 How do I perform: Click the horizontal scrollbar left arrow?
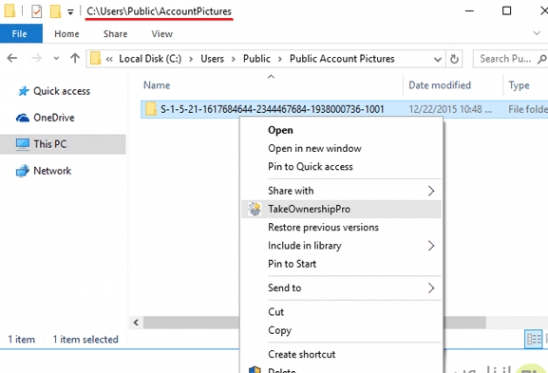click(x=136, y=322)
